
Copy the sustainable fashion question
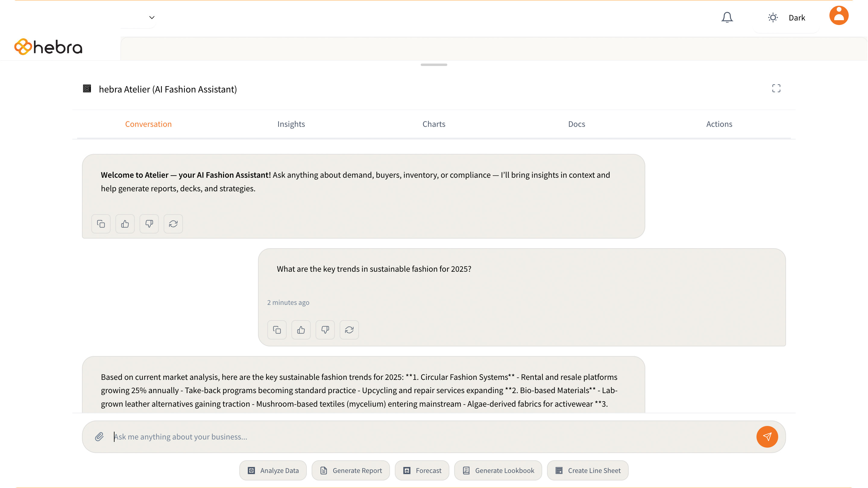tap(277, 330)
